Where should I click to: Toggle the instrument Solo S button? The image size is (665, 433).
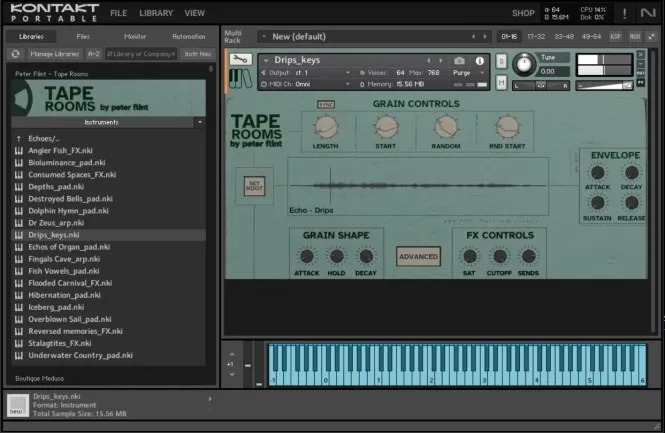501,61
